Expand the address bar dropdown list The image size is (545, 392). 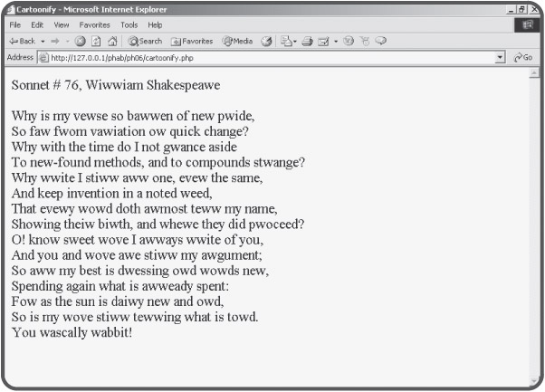point(501,57)
